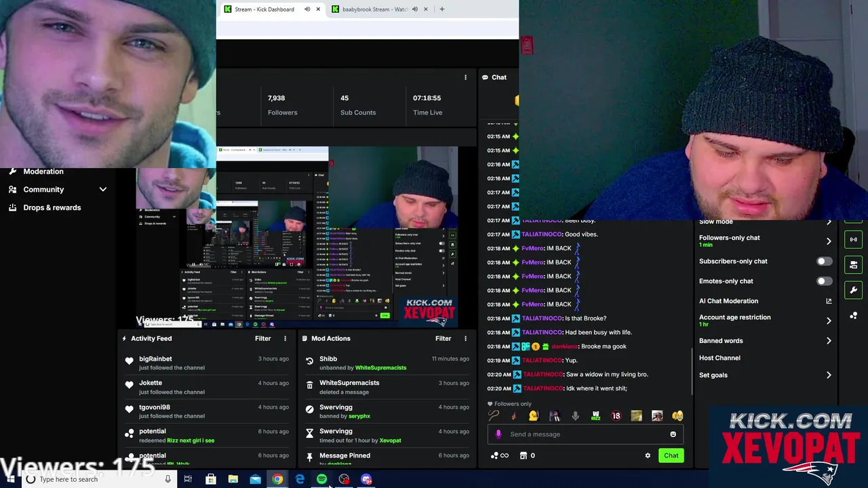Click tgovoni98 in Activity Feed
868x488 pixels.
155,407
